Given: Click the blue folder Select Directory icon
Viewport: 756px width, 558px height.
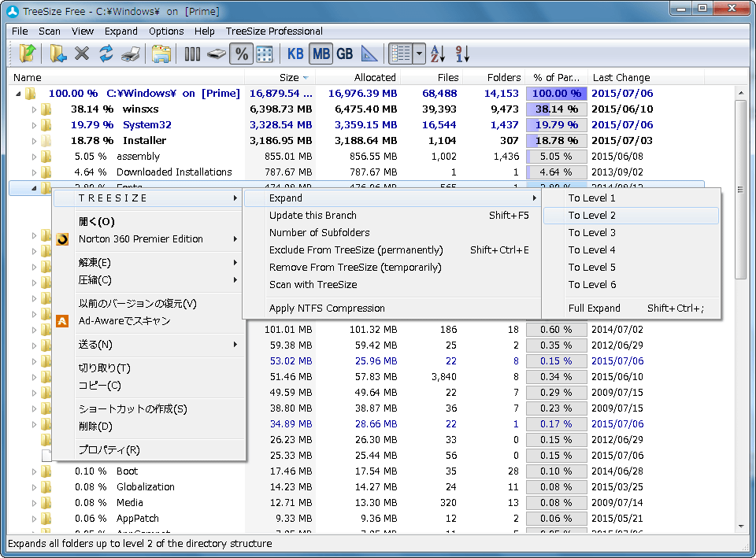Looking at the screenshot, I should coord(57,54).
